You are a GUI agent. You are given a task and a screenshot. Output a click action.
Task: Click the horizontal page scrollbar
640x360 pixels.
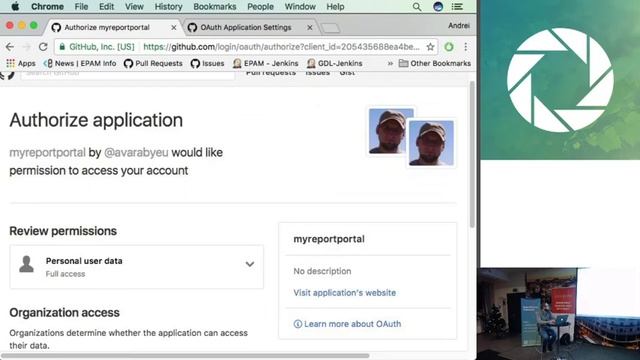[x=186, y=356]
